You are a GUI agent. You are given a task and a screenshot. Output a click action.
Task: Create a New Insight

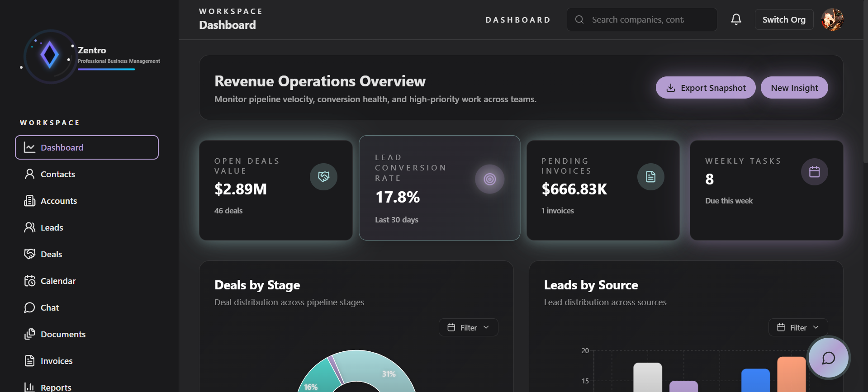click(794, 88)
